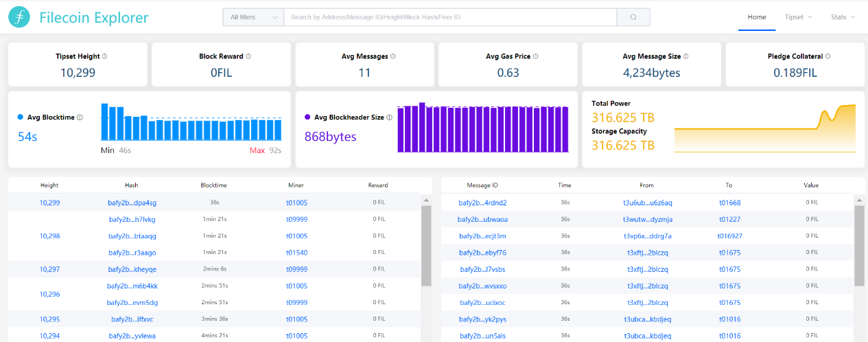Screen dimensions: 868x342
Task: Open tipset height 10,299
Action: pos(49,203)
